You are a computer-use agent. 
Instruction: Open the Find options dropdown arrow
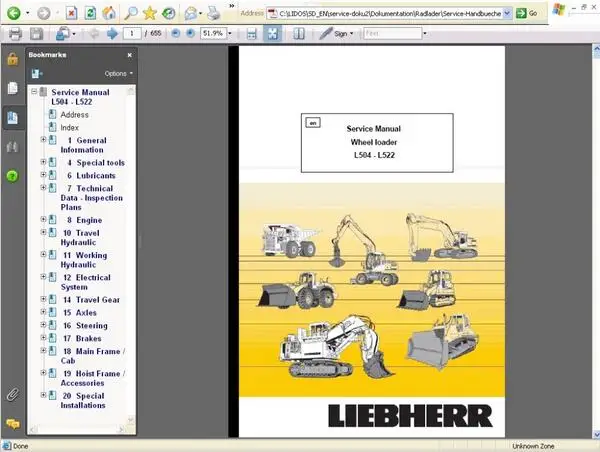pyautogui.click(x=425, y=34)
